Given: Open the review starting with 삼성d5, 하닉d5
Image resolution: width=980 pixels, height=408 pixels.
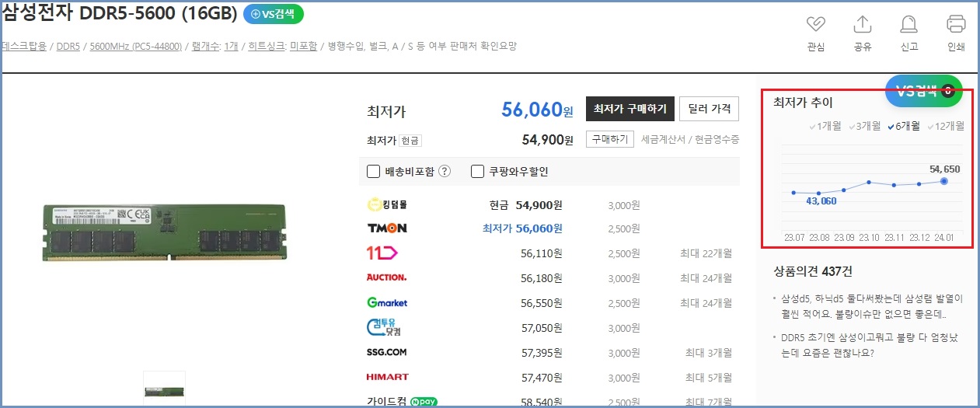Looking at the screenshot, I should click(x=873, y=306).
